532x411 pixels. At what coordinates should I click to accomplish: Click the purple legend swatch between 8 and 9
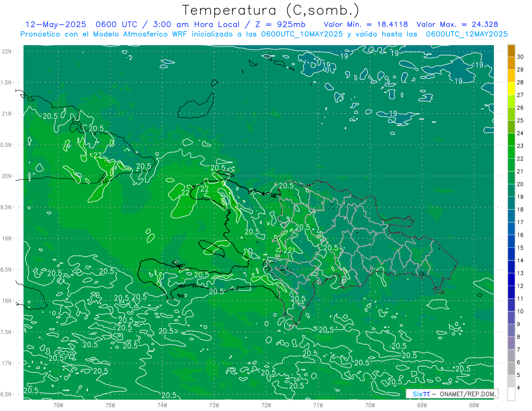click(x=511, y=330)
